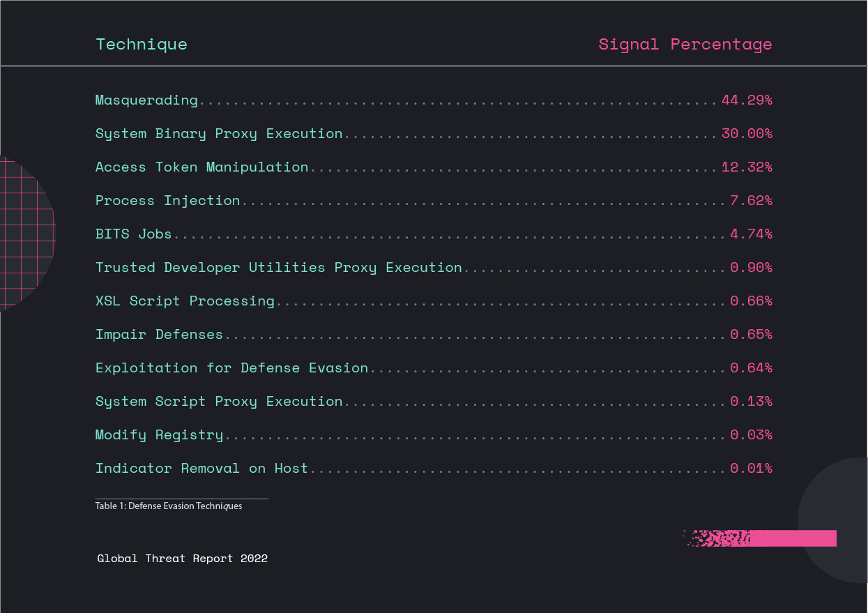Click the 30.00% percentage value

coord(746,133)
